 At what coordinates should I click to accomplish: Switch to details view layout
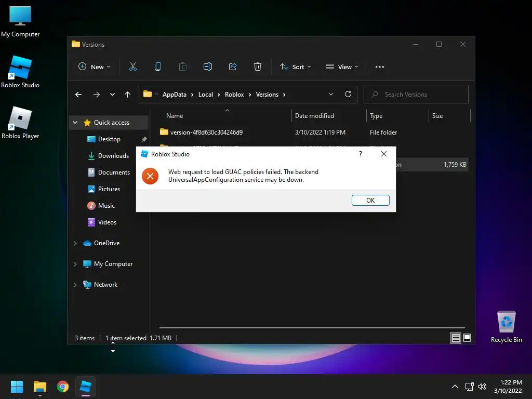point(456,338)
